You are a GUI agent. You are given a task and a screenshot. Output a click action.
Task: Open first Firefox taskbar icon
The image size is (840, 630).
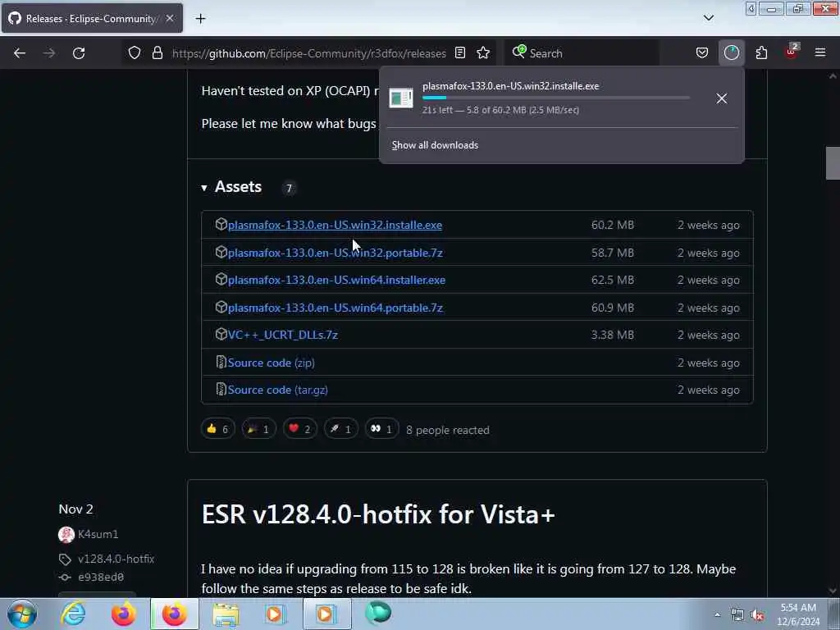[123, 614]
